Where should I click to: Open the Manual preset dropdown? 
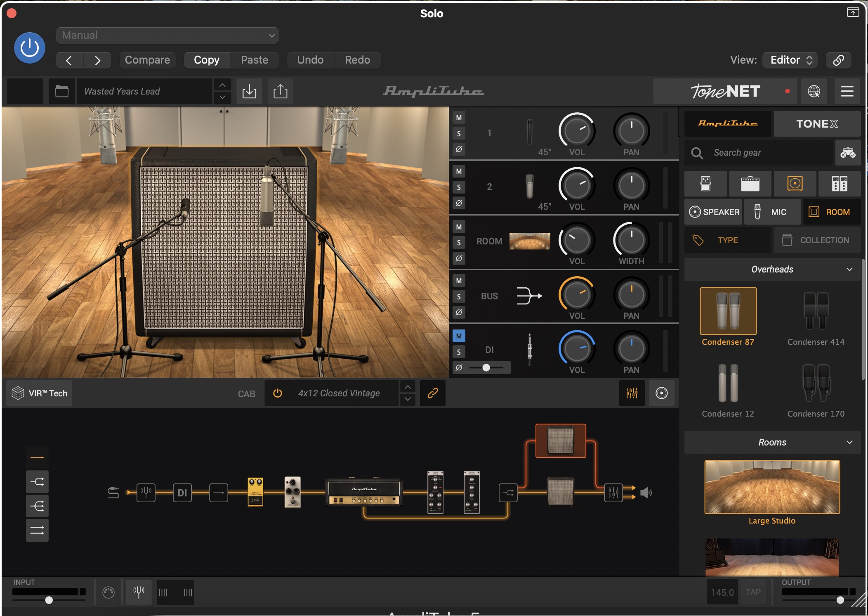tap(167, 35)
